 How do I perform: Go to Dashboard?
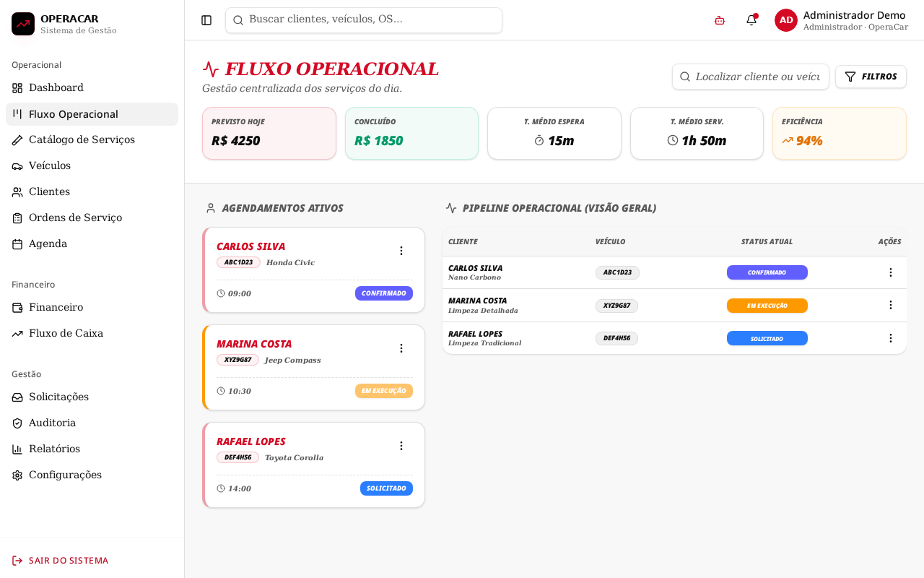coord(92,88)
